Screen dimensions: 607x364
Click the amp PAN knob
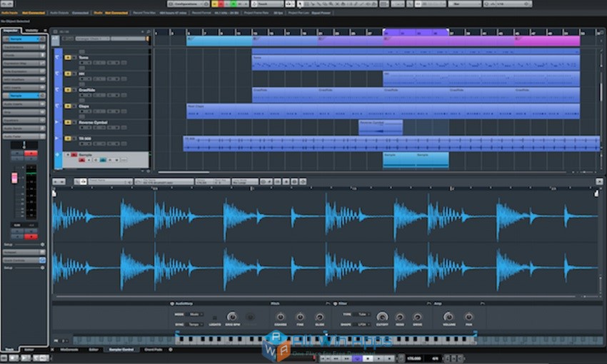coord(468,317)
